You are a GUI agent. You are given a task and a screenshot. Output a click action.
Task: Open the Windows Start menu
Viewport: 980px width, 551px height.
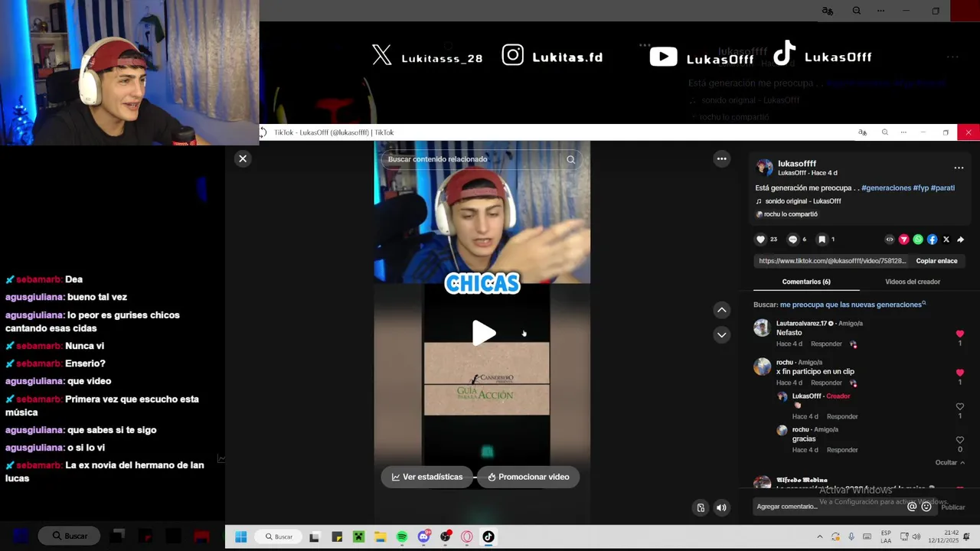(240, 536)
